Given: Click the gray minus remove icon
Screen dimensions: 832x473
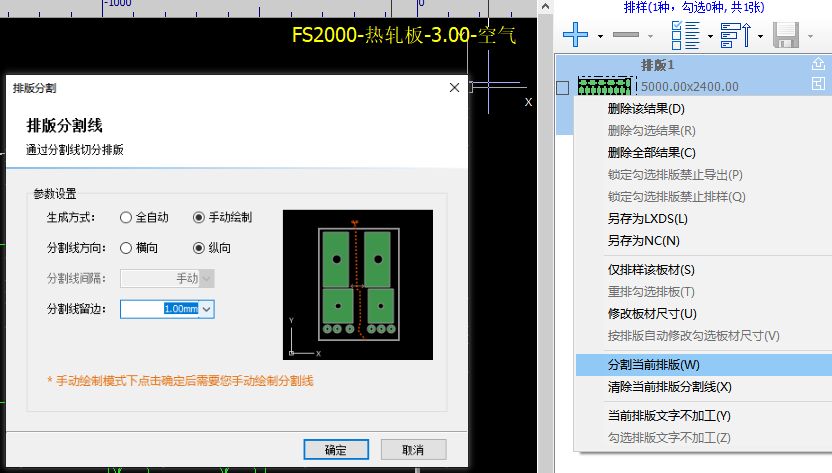Looking at the screenshot, I should pyautogui.click(x=626, y=36).
